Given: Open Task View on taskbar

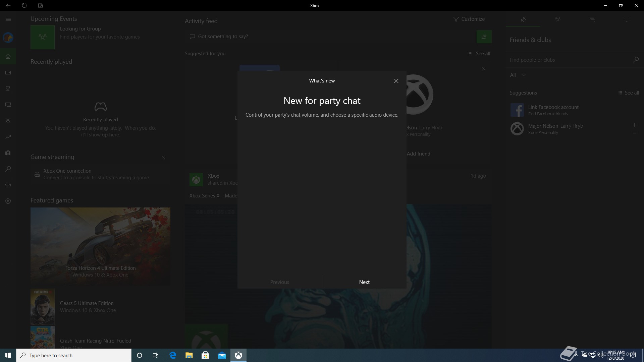Looking at the screenshot, I should pyautogui.click(x=156, y=355).
